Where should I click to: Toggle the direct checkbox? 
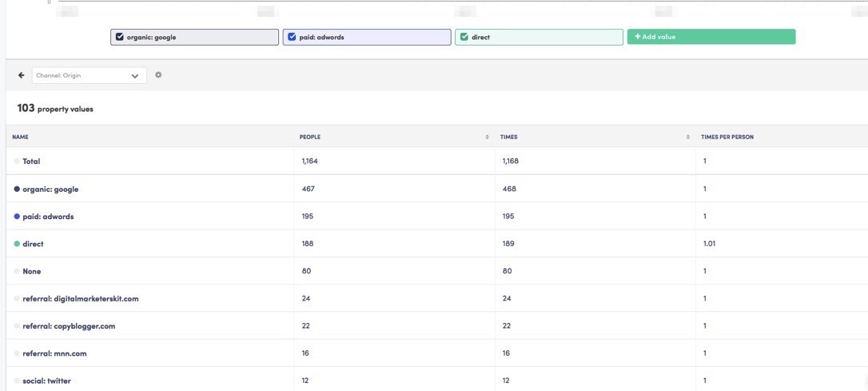(x=464, y=37)
